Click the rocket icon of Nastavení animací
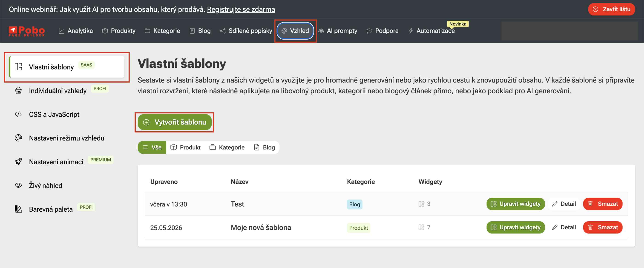Image resolution: width=644 pixels, height=268 pixels. (18, 162)
